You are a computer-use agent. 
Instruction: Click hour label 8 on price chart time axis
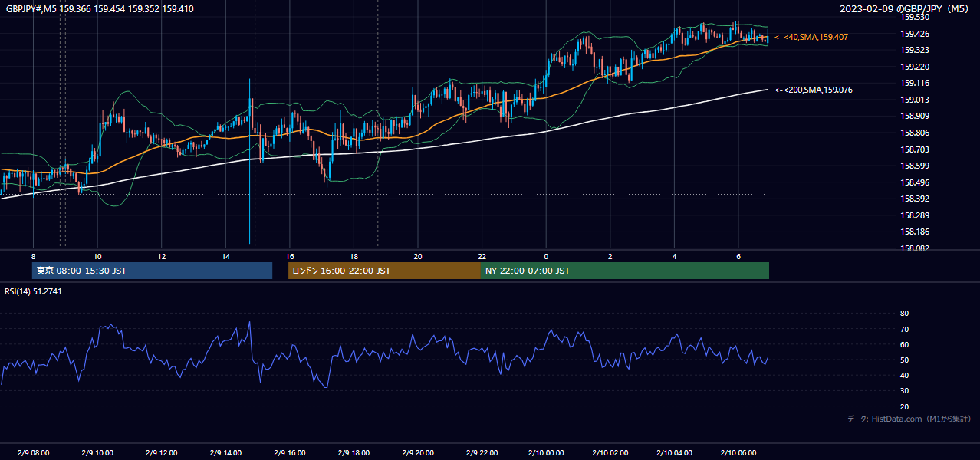pos(33,257)
